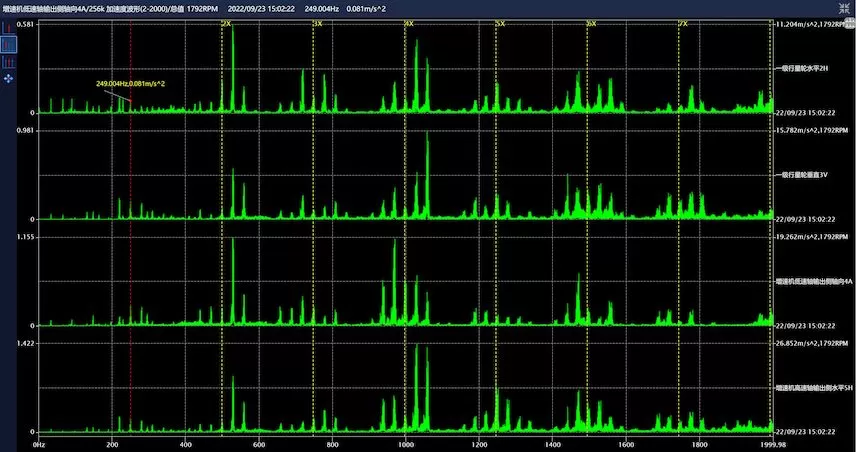
Task: Click the 4X harmonic marker label
Action: tap(408, 22)
